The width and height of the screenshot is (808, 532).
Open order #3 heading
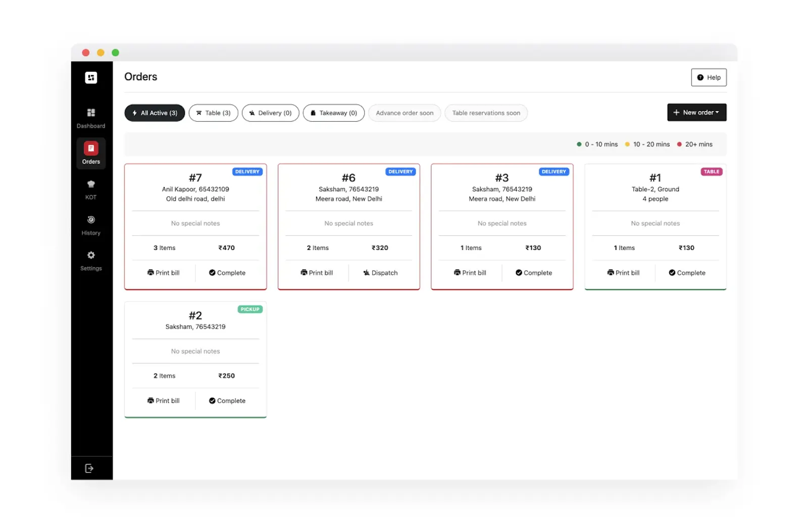coord(502,178)
